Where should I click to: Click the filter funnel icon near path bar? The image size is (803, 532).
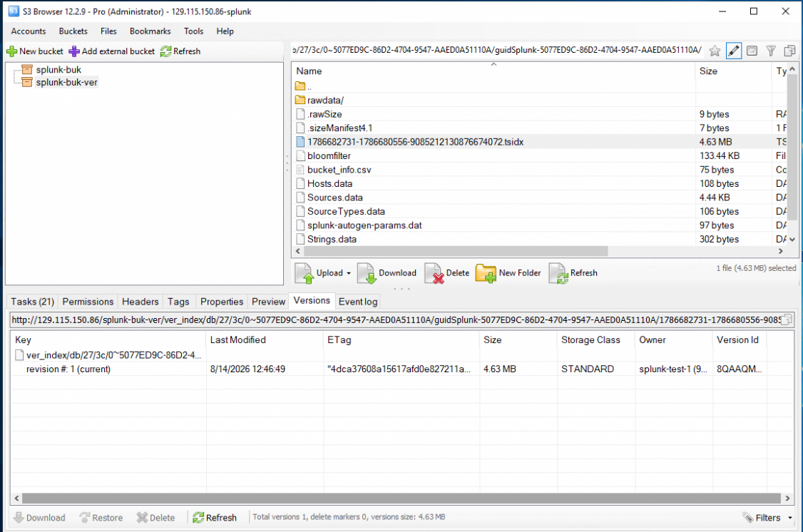click(771, 51)
